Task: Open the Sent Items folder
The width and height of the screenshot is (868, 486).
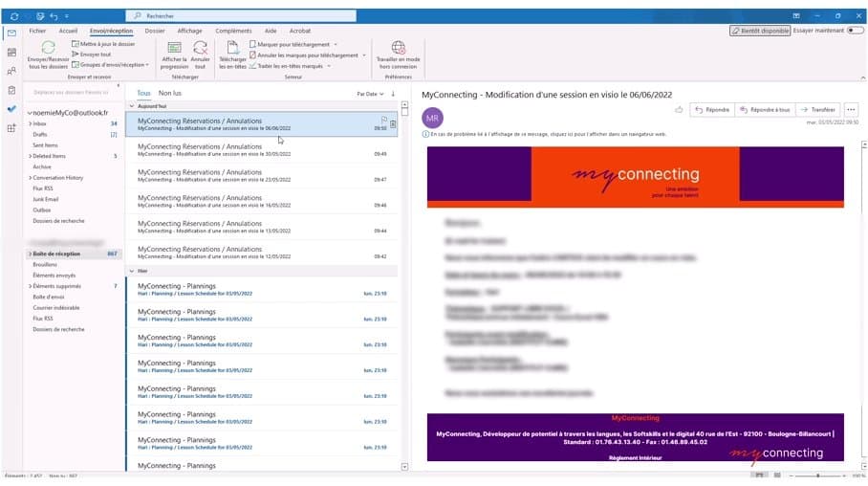Action: [x=45, y=145]
